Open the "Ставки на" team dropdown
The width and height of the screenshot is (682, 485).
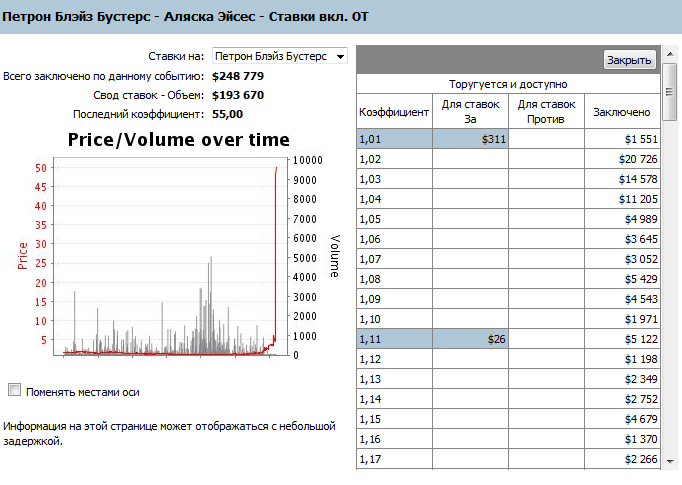tap(279, 57)
